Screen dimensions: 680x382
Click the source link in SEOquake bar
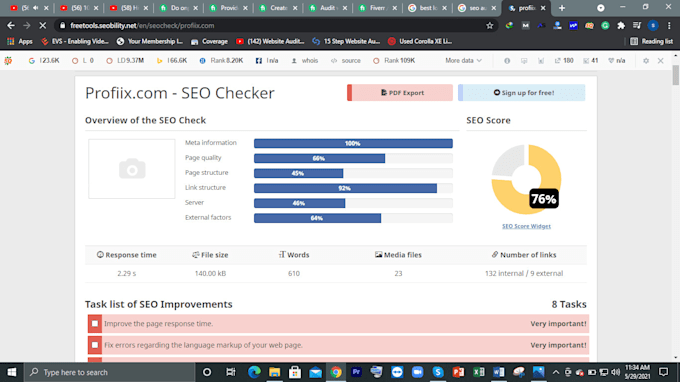click(346, 61)
